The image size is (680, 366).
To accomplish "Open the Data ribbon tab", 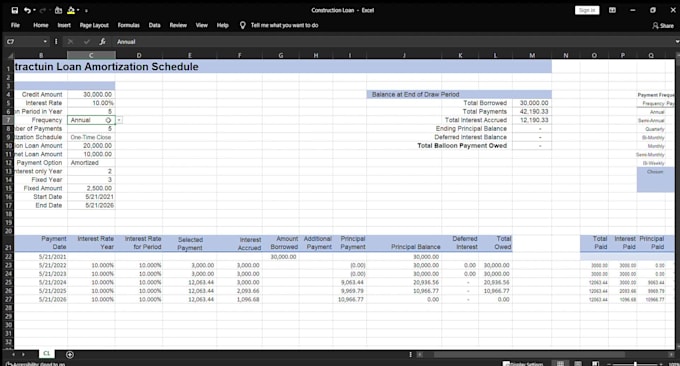I will point(154,25).
